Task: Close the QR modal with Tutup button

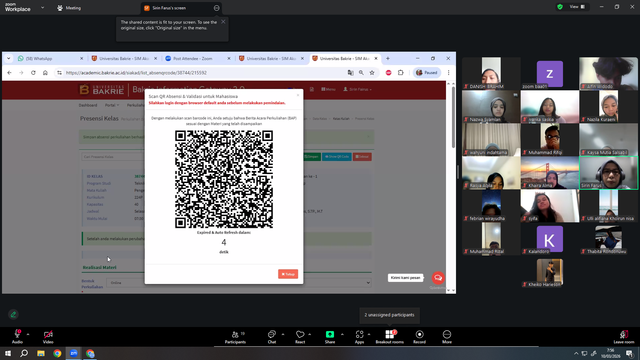Action: 288,274
